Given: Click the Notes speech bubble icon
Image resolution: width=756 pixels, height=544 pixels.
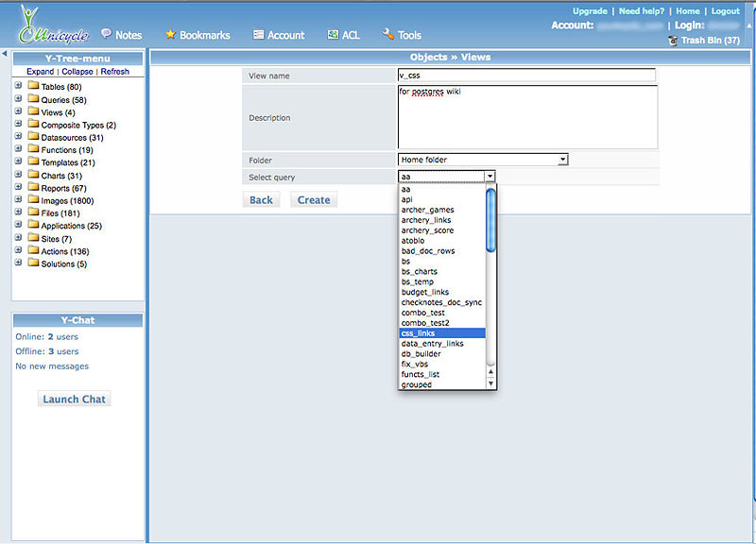Looking at the screenshot, I should (x=106, y=34).
